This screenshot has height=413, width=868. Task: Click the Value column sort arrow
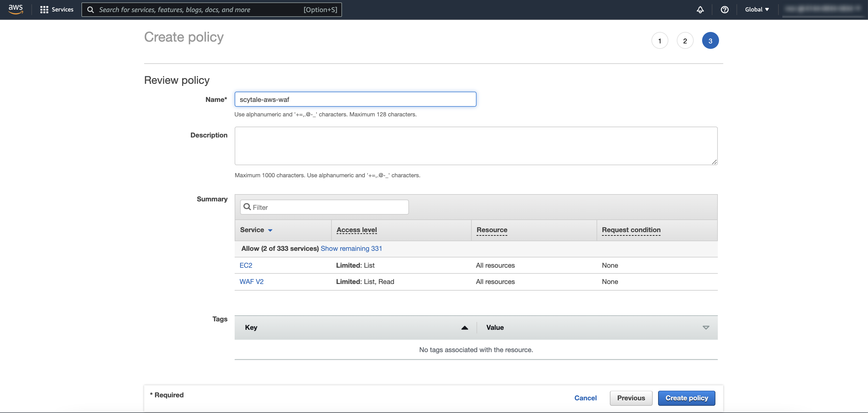pyautogui.click(x=705, y=327)
